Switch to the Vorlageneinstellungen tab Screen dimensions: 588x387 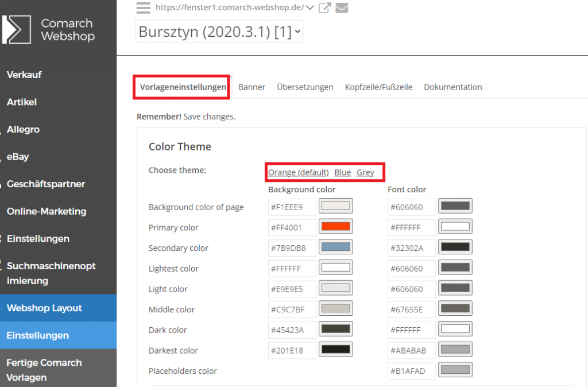click(x=183, y=87)
